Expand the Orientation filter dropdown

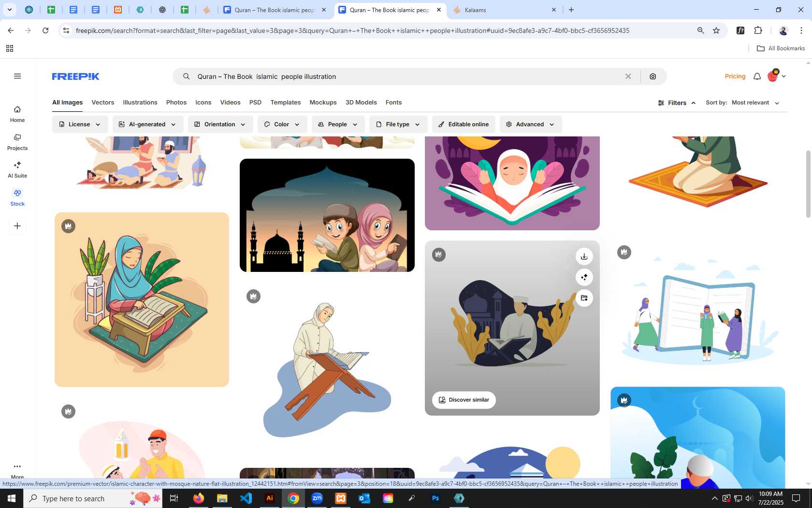pyautogui.click(x=220, y=124)
